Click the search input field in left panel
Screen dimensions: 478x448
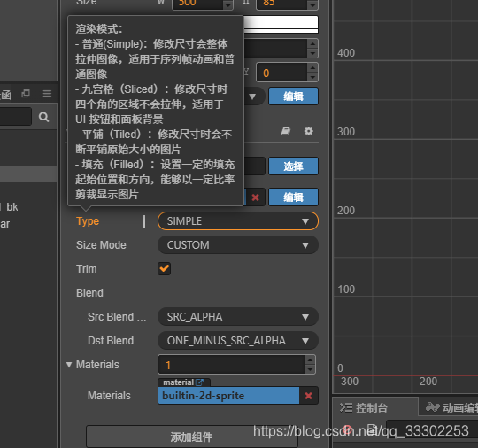tap(16, 117)
